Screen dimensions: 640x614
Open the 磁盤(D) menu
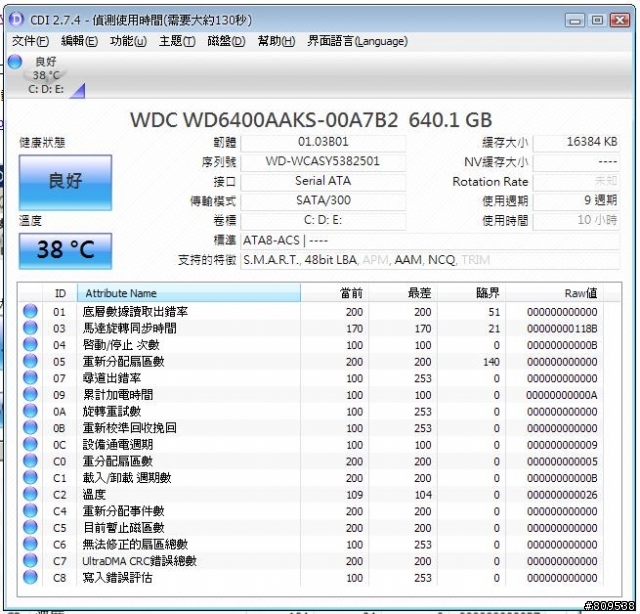click(226, 41)
